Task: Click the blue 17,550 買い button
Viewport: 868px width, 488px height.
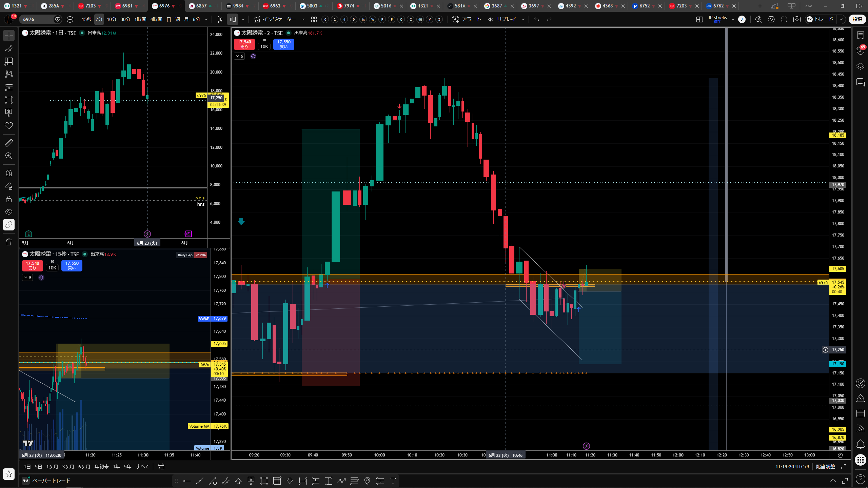Action: (284, 44)
